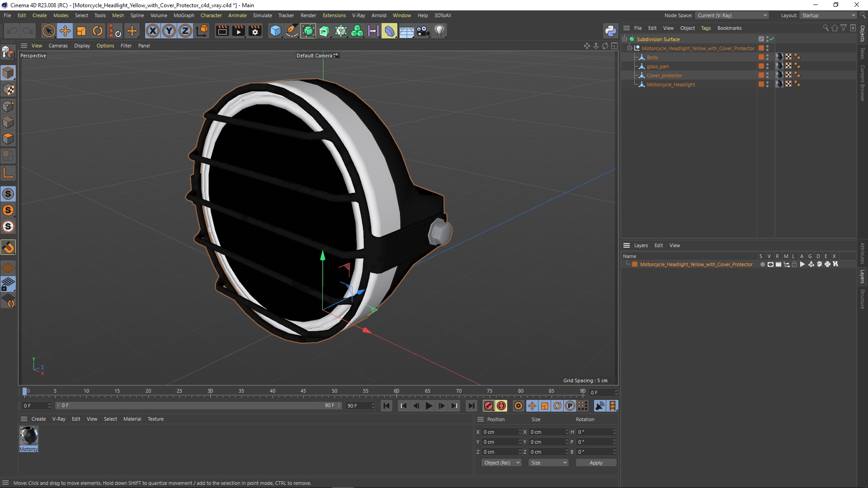The width and height of the screenshot is (868, 488).
Task: Select the Motorcy material thumbnail
Action: 29,436
